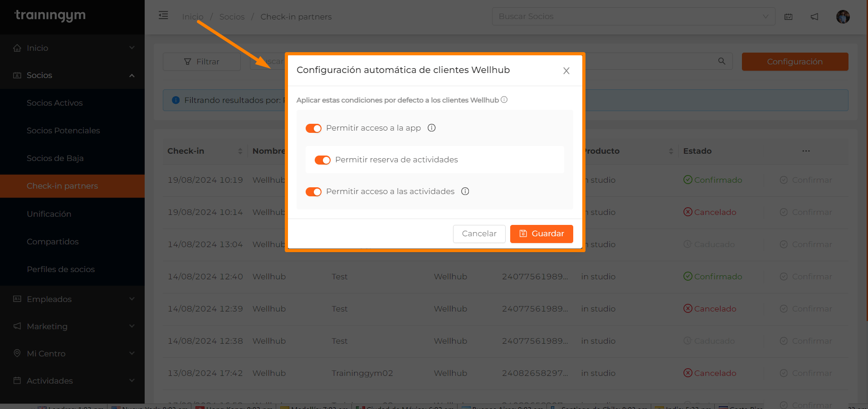Close the Wellhub configuration dialog
The image size is (868, 409).
click(x=566, y=71)
